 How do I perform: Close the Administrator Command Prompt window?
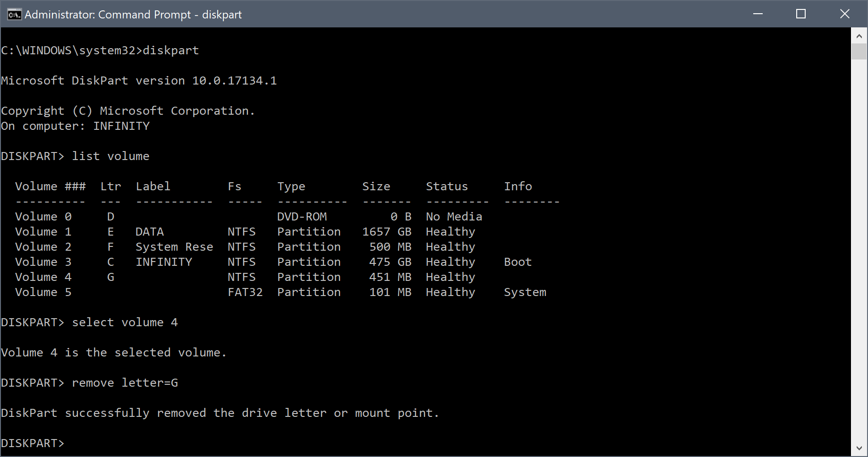(x=845, y=14)
